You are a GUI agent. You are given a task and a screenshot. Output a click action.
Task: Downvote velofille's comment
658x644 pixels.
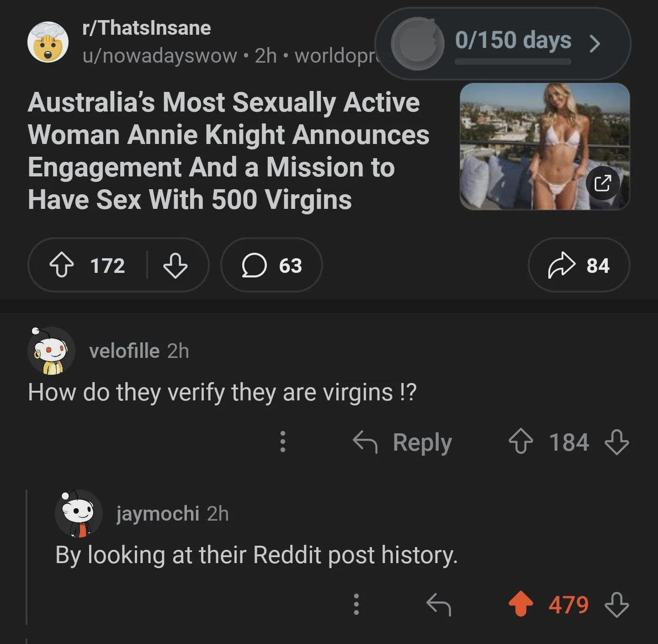click(616, 442)
